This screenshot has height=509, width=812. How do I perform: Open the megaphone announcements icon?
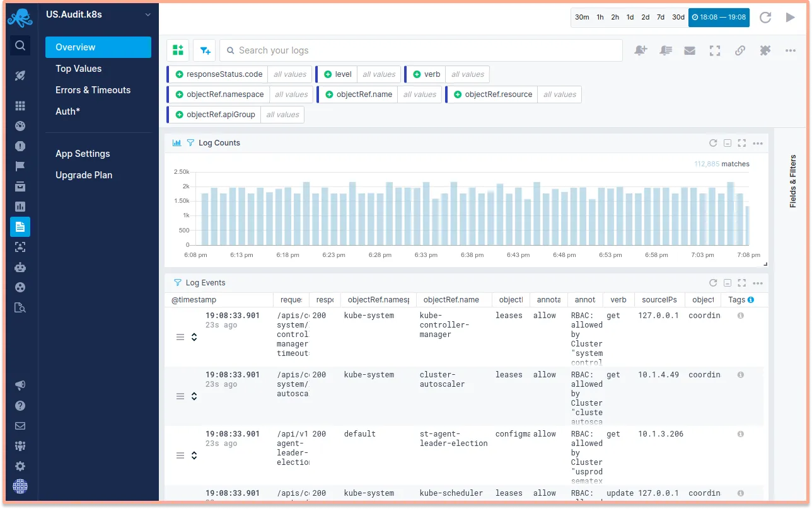click(20, 386)
